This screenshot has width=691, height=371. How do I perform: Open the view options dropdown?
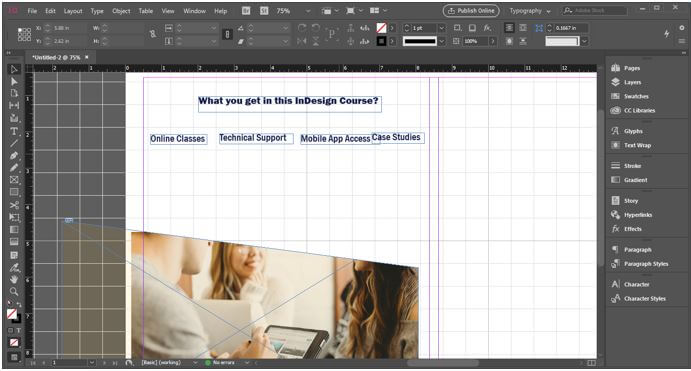tap(330, 11)
